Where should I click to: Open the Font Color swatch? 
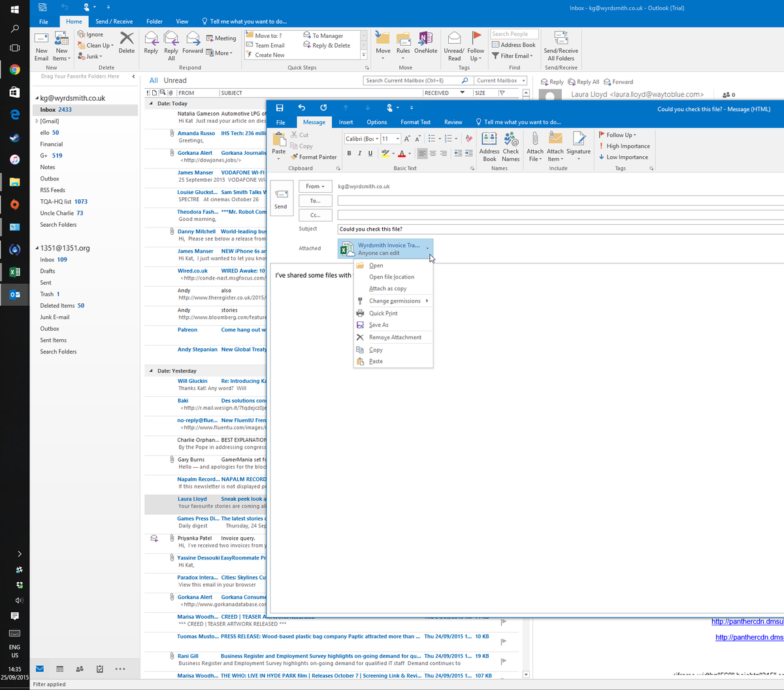tap(401, 153)
